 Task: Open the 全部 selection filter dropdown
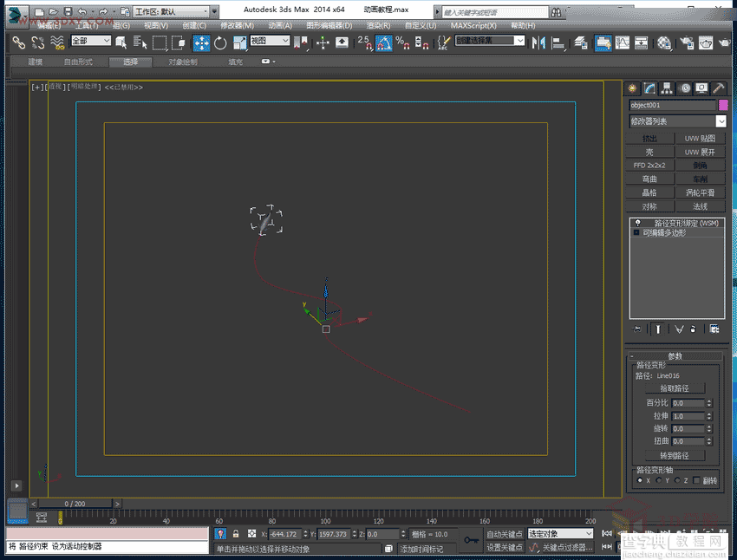click(x=91, y=41)
